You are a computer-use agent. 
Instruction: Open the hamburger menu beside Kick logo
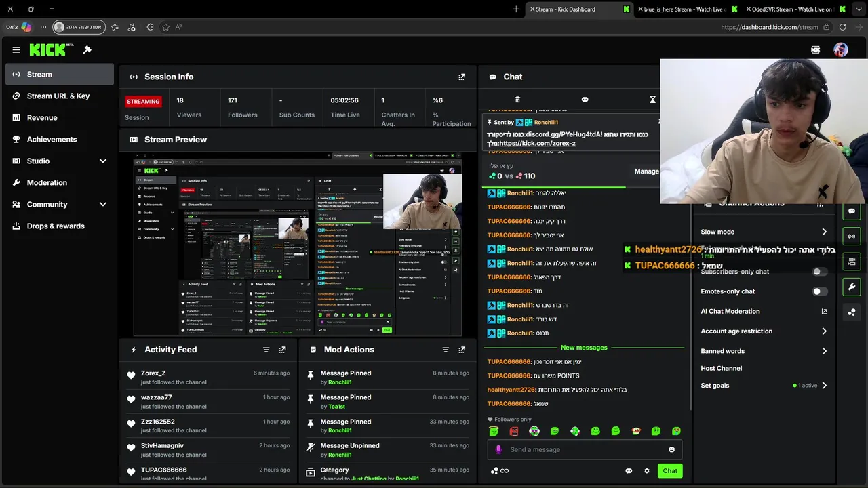click(x=16, y=49)
